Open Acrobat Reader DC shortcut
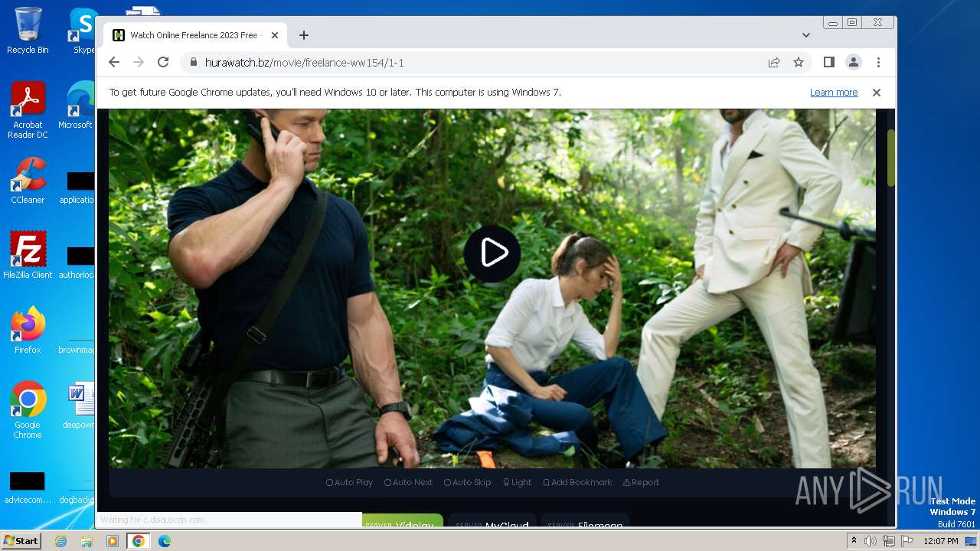This screenshot has height=551, width=980. tap(28, 110)
